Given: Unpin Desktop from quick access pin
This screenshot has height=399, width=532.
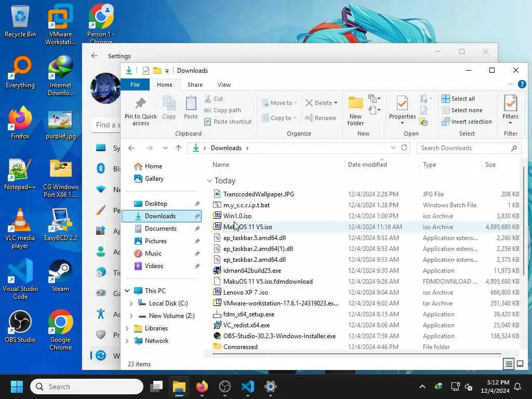Looking at the screenshot, I should click(197, 204).
